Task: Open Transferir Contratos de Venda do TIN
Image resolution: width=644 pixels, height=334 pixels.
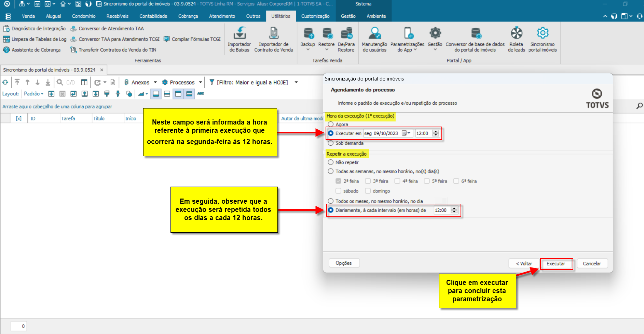Action: pos(113,50)
